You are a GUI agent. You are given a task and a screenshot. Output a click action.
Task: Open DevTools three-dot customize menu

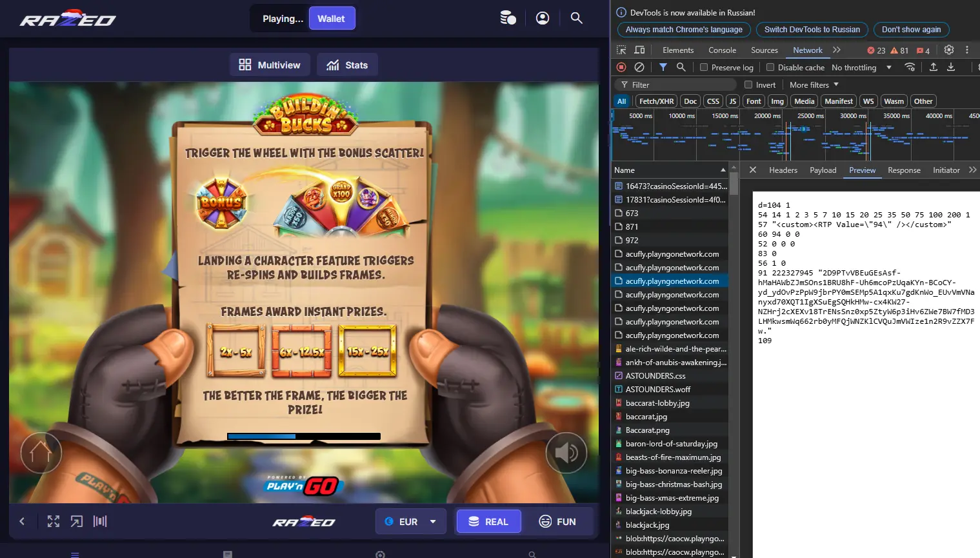click(x=967, y=50)
